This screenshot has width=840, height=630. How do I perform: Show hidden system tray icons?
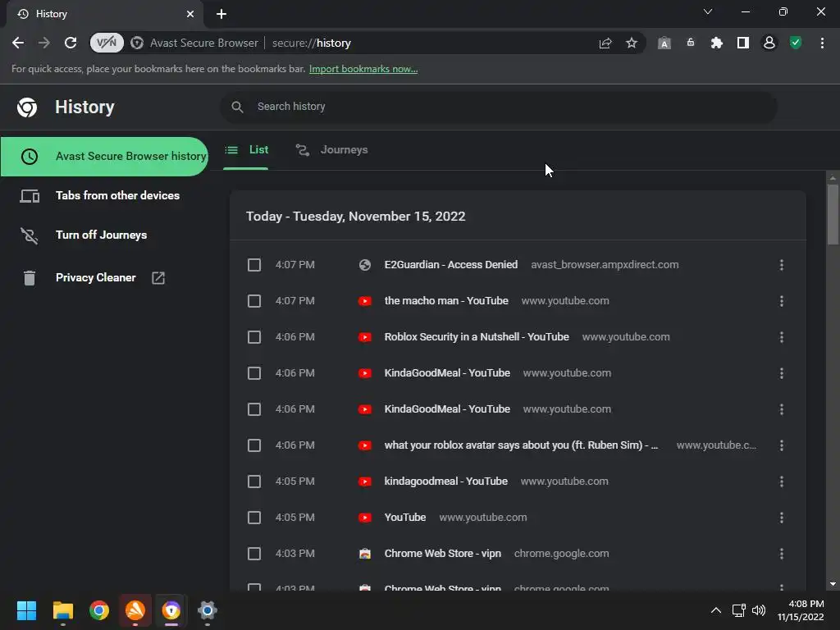pyautogui.click(x=715, y=610)
